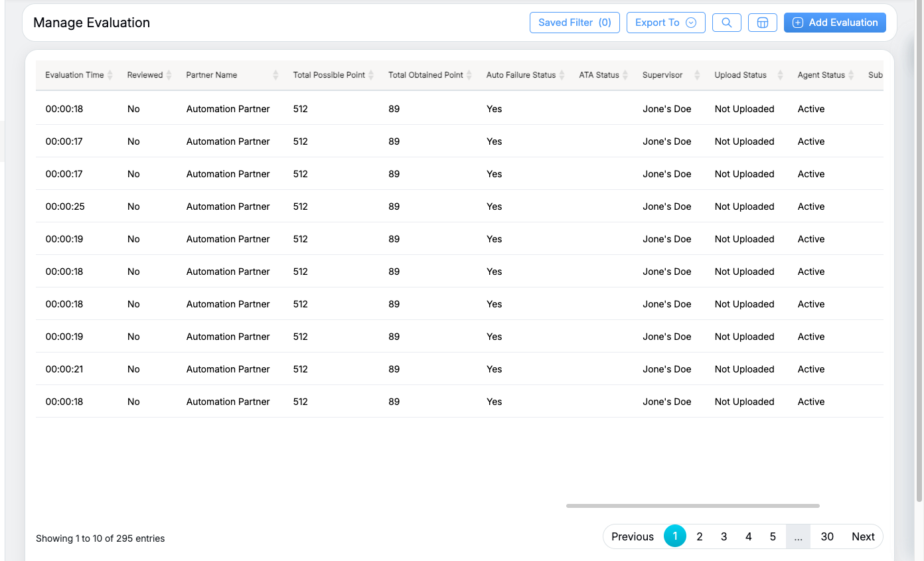Sort by Auto Failure Status arrows
Screen dimensions: 924x561
(x=562, y=75)
